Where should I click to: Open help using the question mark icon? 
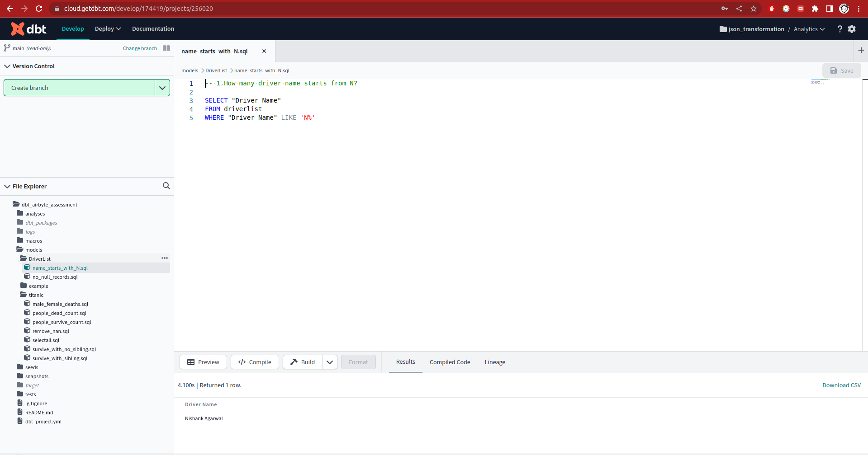(840, 28)
